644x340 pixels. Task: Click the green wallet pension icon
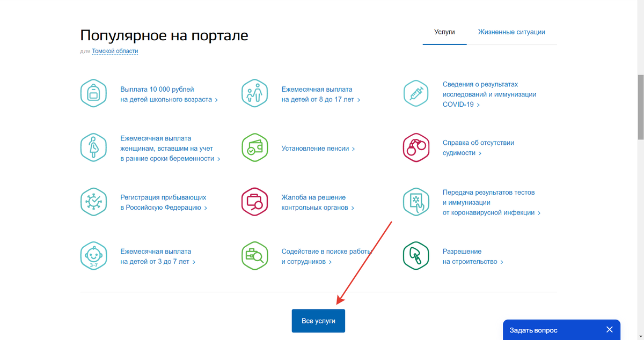point(254,147)
